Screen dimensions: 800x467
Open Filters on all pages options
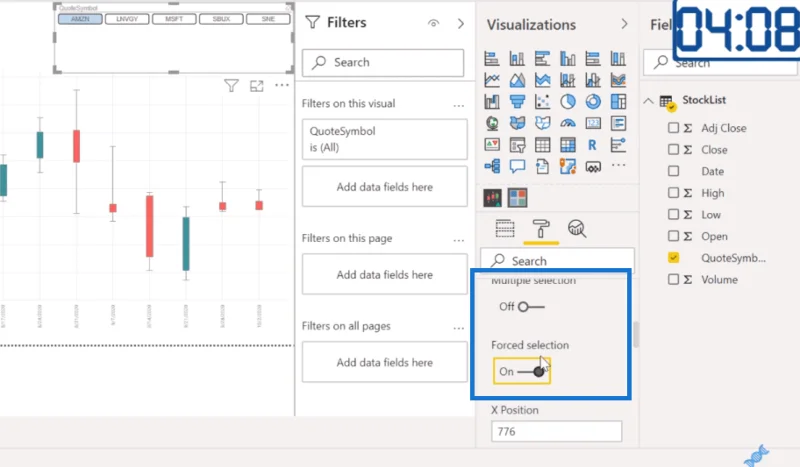point(459,328)
